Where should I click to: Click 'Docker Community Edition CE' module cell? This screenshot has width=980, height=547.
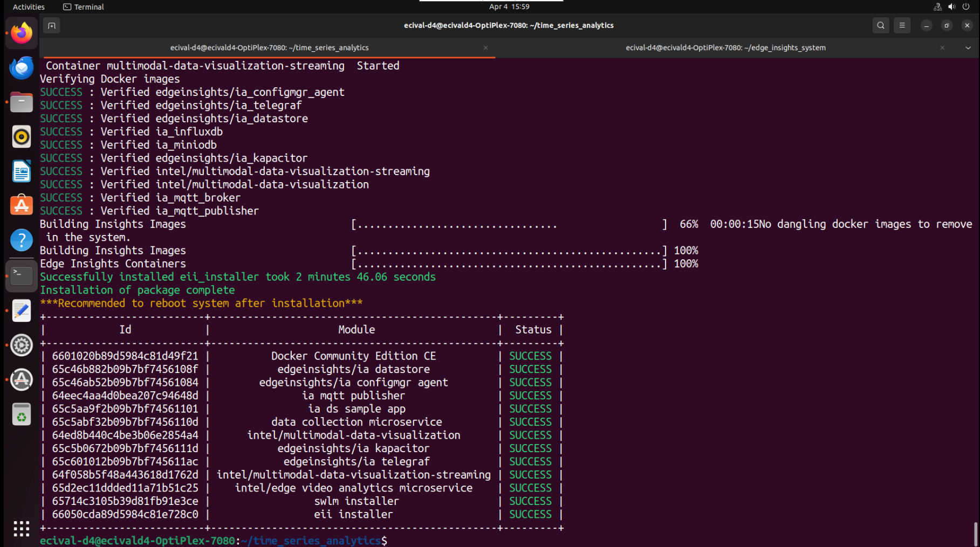click(353, 356)
